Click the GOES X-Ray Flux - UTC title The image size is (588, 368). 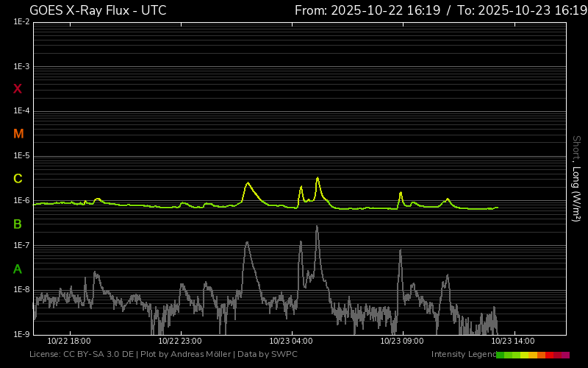[98, 10]
